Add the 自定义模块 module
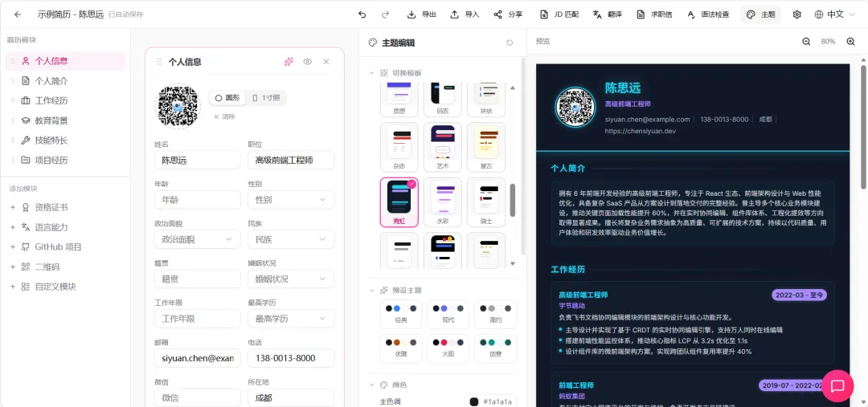868x407 pixels. 65,287
